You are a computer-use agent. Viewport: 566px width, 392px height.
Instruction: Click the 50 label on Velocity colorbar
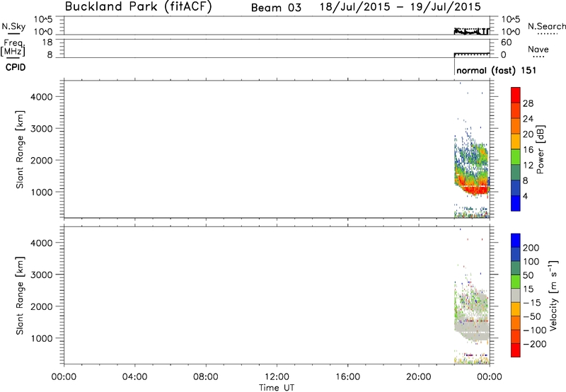[x=528, y=275]
